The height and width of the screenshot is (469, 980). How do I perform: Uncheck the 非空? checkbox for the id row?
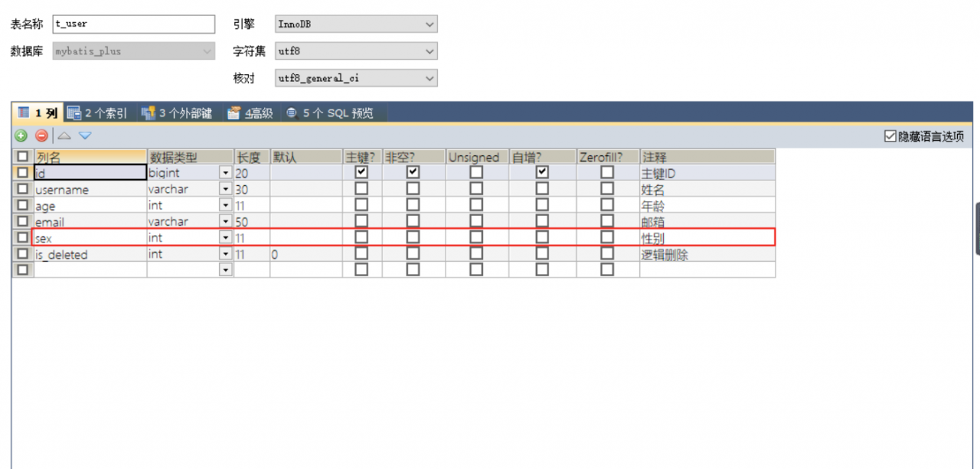pyautogui.click(x=413, y=173)
